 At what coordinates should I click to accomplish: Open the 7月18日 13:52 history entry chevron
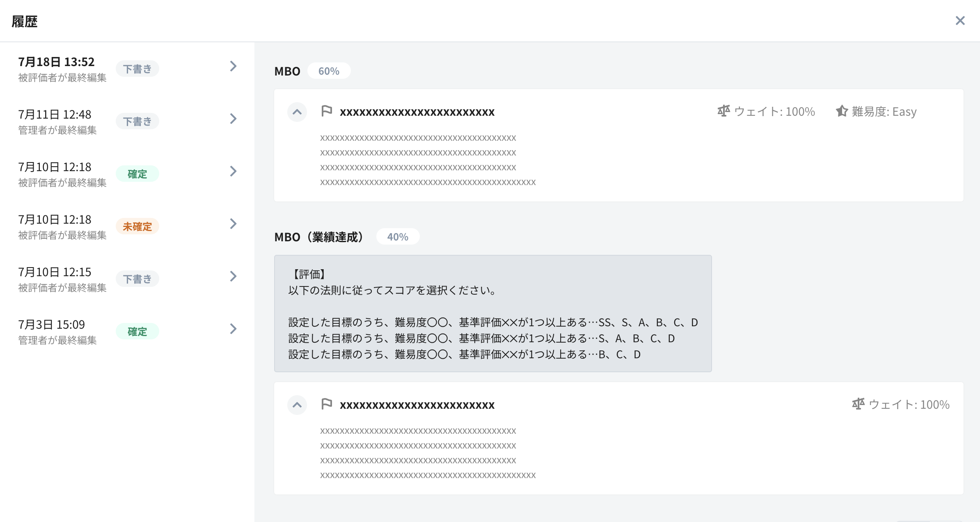click(x=233, y=66)
